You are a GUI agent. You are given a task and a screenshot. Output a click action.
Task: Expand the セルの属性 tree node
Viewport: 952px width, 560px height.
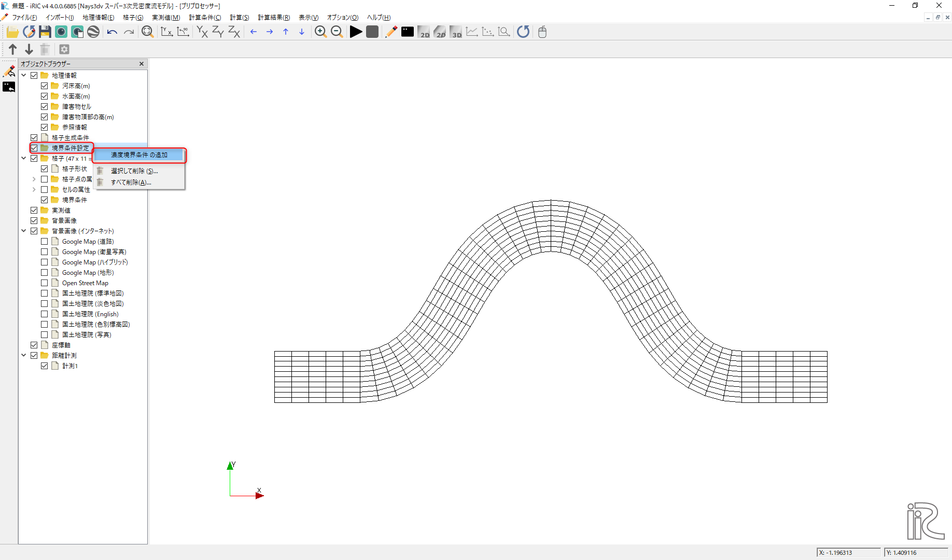(x=34, y=190)
